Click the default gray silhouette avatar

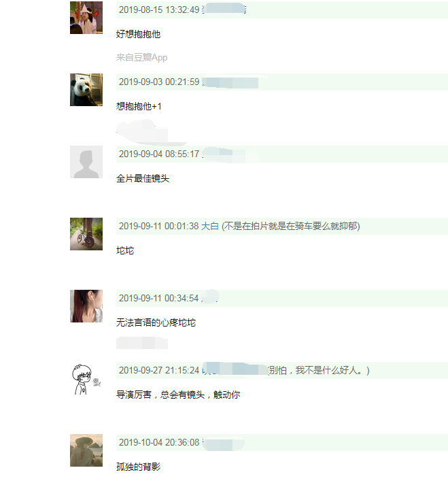(86, 162)
